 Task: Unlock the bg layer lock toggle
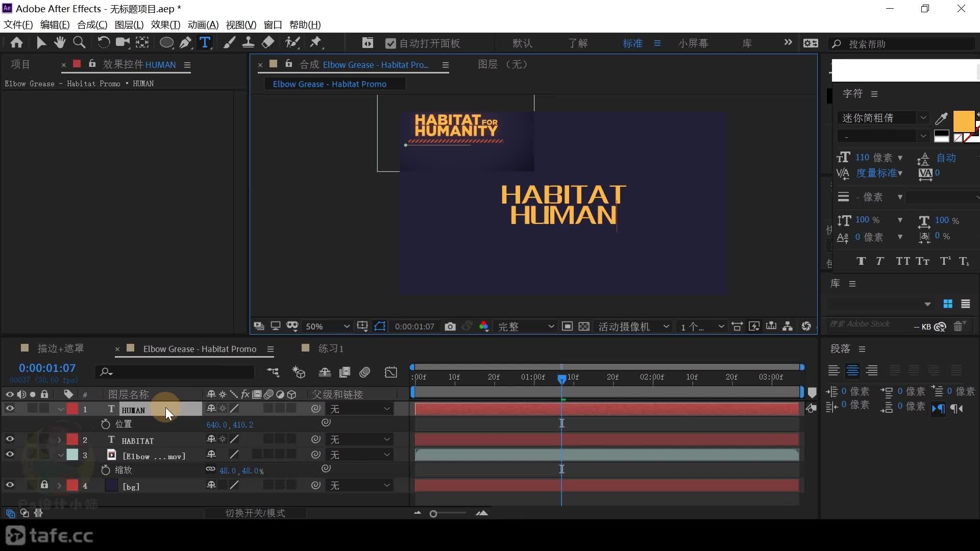click(44, 485)
